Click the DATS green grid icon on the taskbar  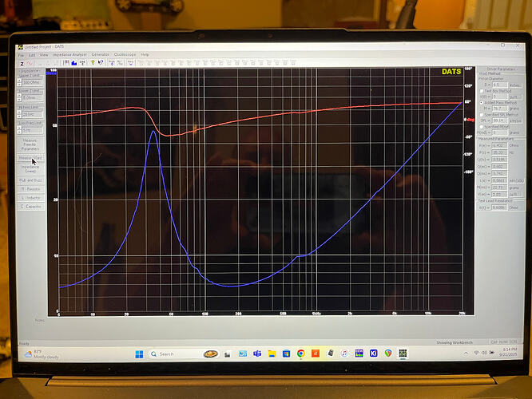403,354
